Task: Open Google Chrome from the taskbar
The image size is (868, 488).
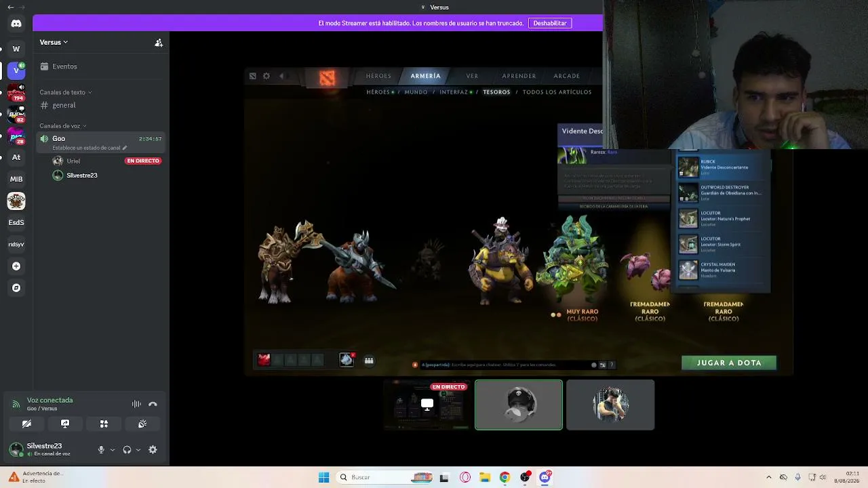Action: click(x=505, y=477)
